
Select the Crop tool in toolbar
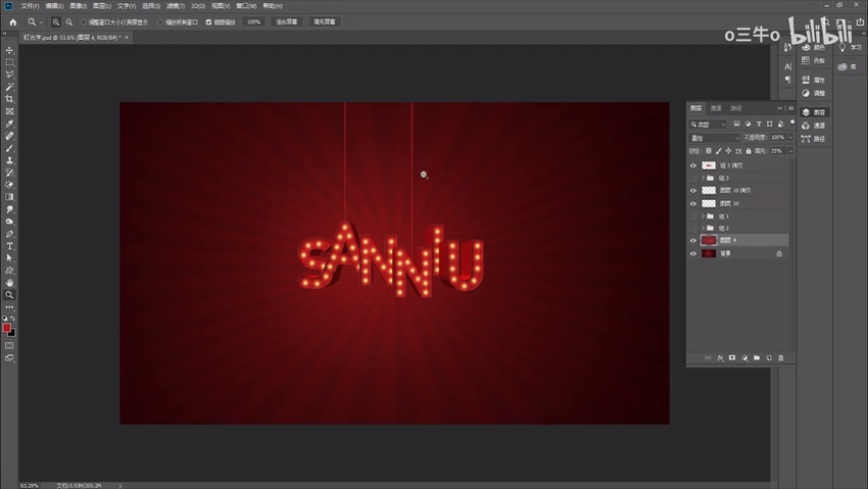click(10, 99)
